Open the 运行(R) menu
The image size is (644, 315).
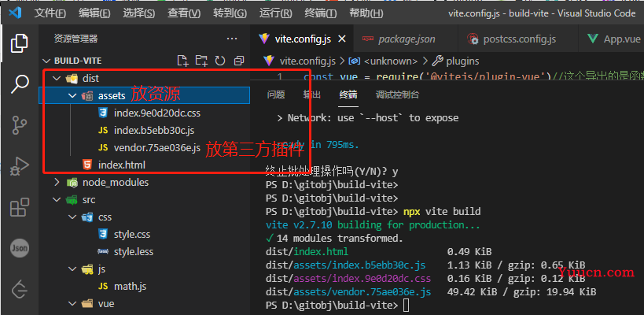(x=275, y=13)
